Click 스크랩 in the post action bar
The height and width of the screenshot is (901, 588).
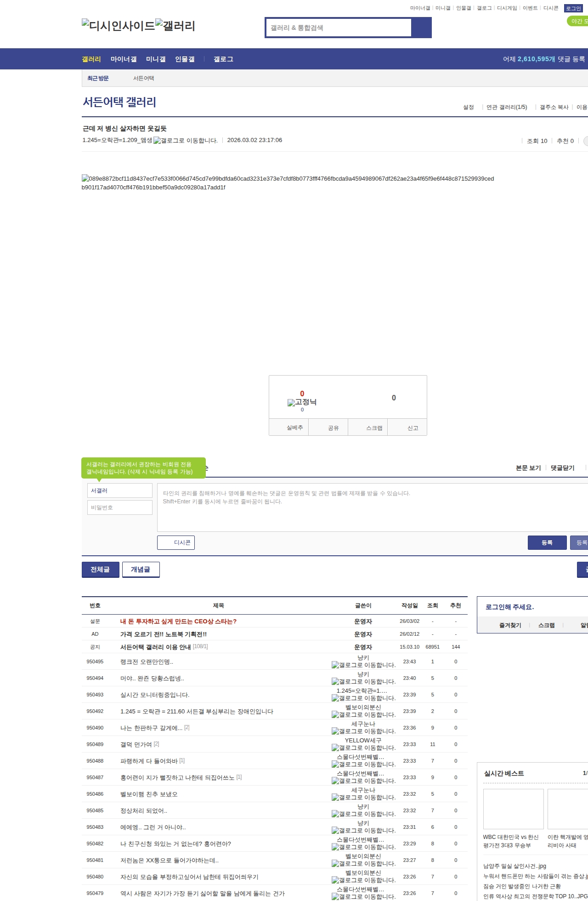click(368, 428)
